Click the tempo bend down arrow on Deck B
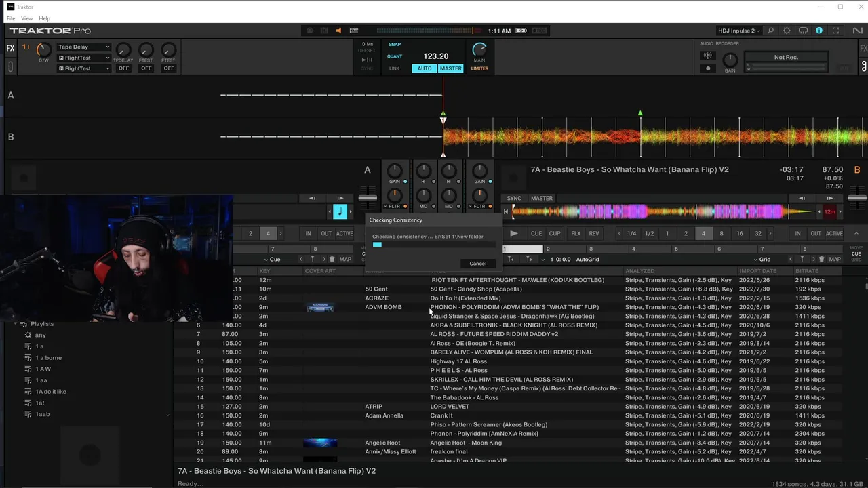868x488 pixels. point(802,198)
